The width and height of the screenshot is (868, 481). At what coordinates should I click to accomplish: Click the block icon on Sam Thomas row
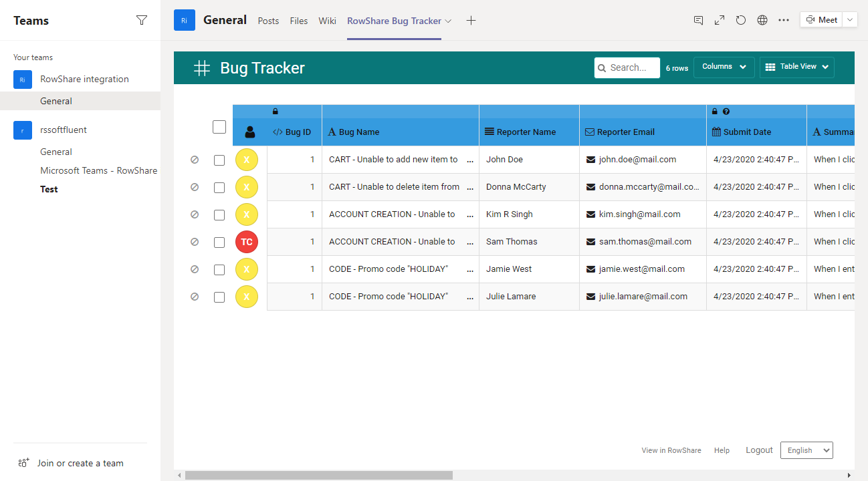[x=195, y=242]
